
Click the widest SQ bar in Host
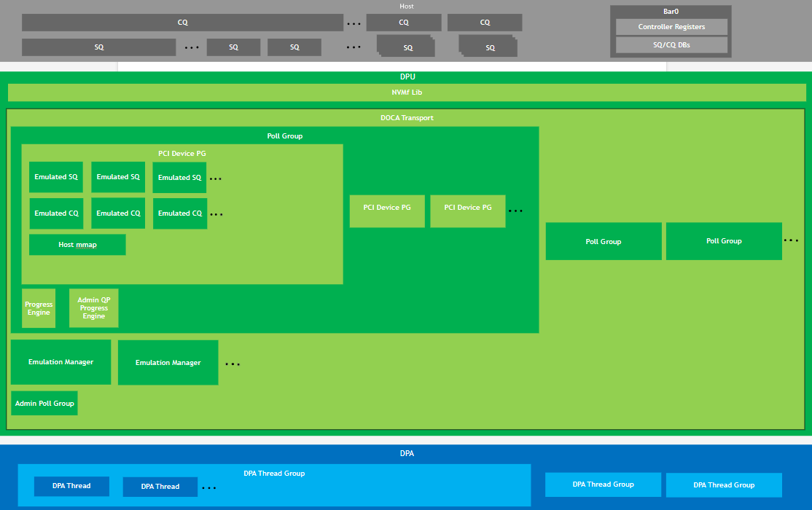[99, 47]
